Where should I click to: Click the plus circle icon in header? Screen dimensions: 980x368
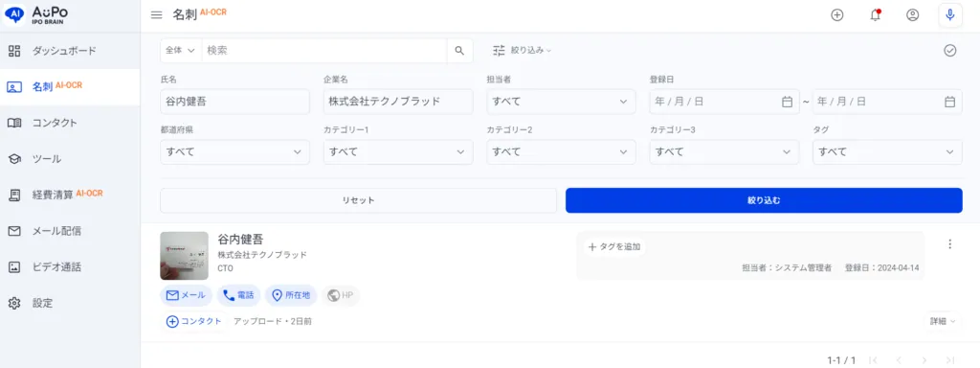(x=836, y=15)
